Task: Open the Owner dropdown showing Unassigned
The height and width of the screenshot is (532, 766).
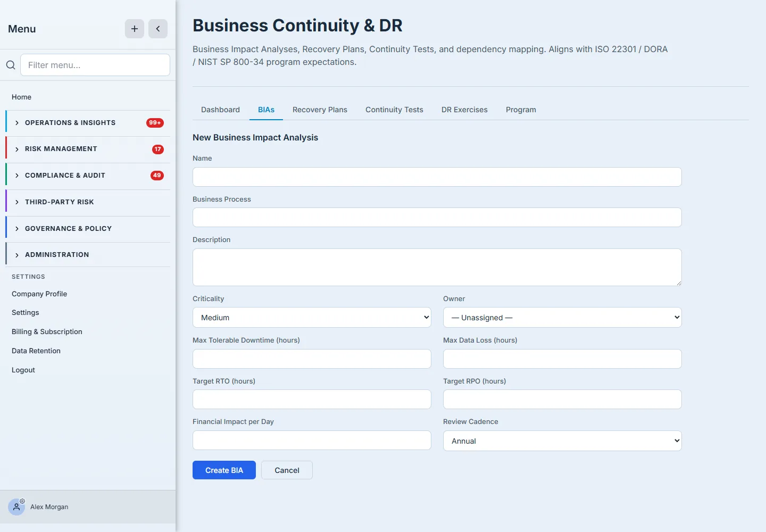Action: click(562, 318)
